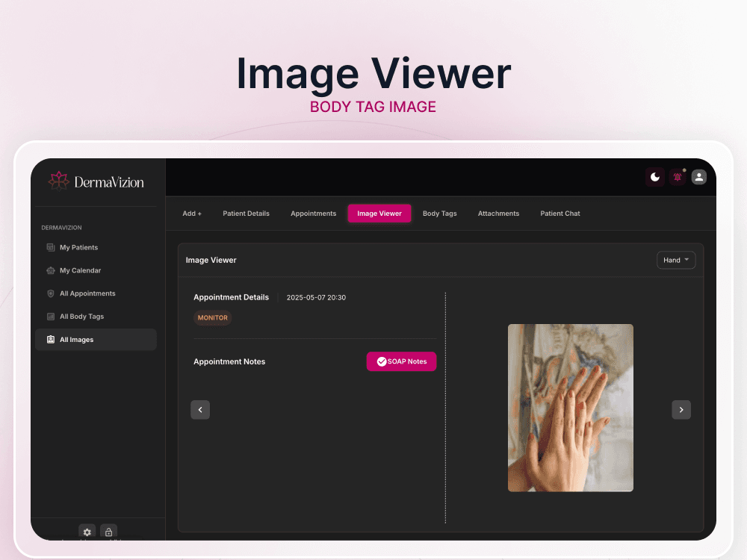The image size is (747, 560).
Task: Click the DermaVizion lotus logo
Action: pyautogui.click(x=58, y=181)
